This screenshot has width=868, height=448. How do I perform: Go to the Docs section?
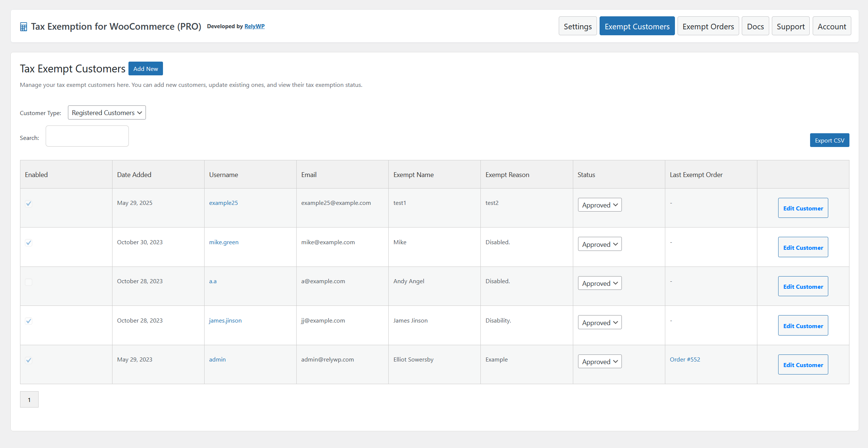755,26
